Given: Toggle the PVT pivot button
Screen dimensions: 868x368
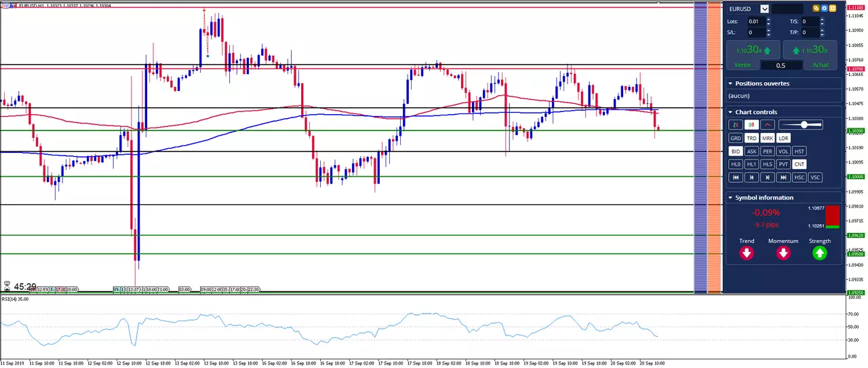Looking at the screenshot, I should tap(783, 164).
